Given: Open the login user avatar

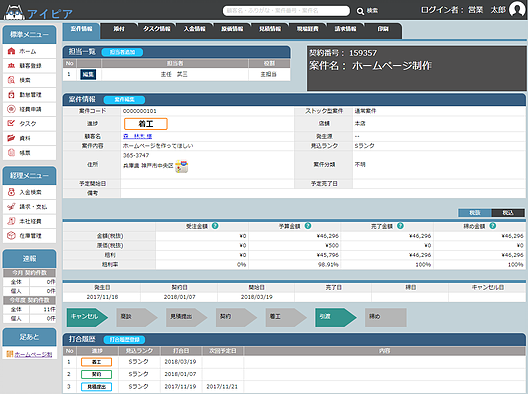Looking at the screenshot, I should [517, 9].
